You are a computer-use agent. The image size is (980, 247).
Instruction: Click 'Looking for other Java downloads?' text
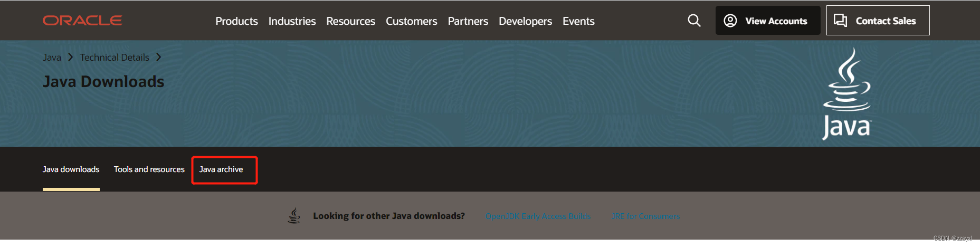pos(389,216)
